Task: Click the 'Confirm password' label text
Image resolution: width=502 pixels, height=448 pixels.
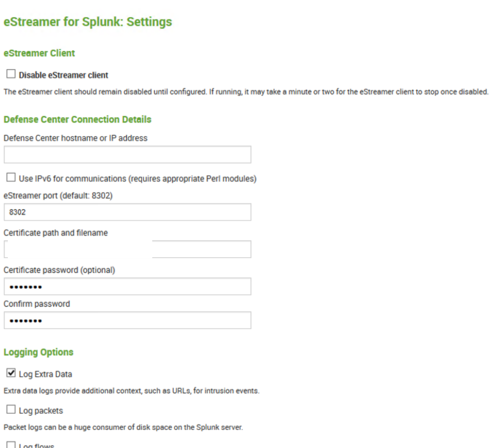Action: tap(37, 304)
